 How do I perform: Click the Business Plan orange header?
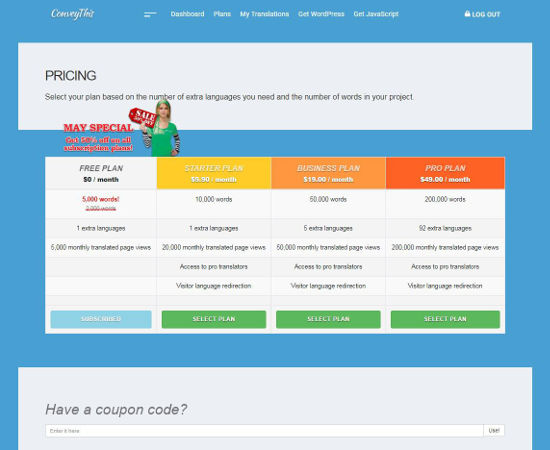click(x=328, y=173)
